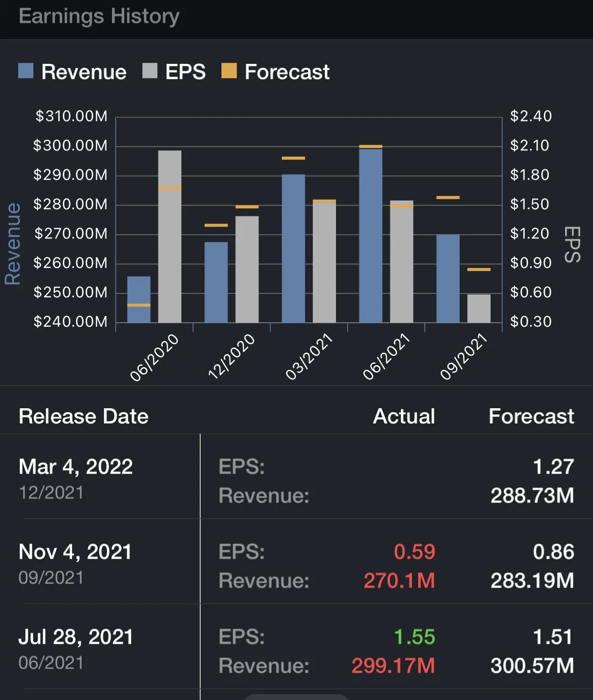Click the "12/2021" period under Mar 4, 2022

[x=51, y=492]
